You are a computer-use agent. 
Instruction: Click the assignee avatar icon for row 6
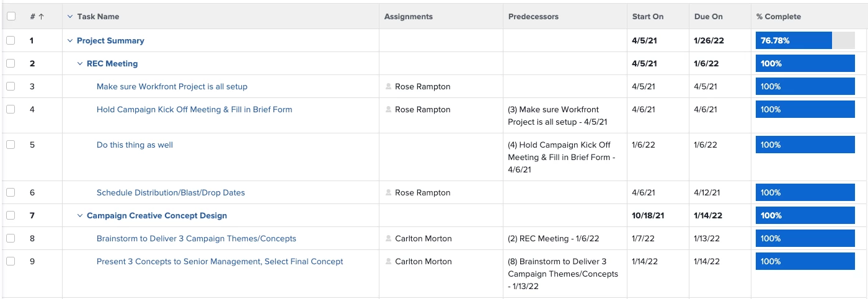389,193
